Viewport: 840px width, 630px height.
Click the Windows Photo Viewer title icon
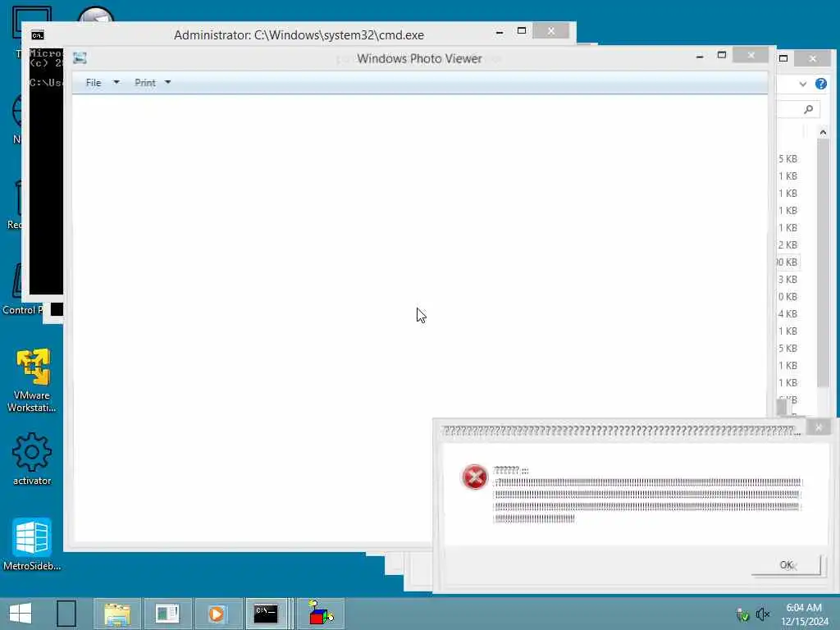click(80, 58)
